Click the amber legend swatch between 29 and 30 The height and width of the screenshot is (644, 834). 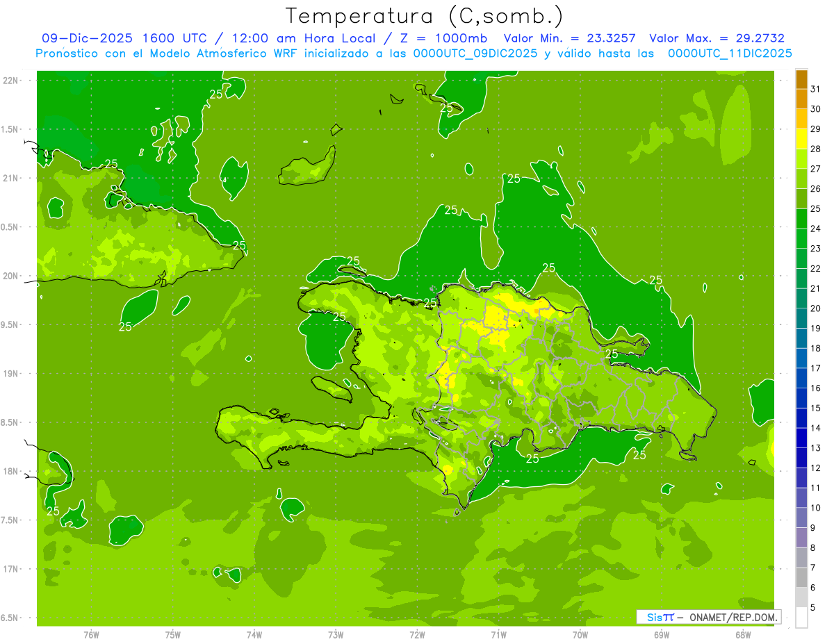pos(801,119)
